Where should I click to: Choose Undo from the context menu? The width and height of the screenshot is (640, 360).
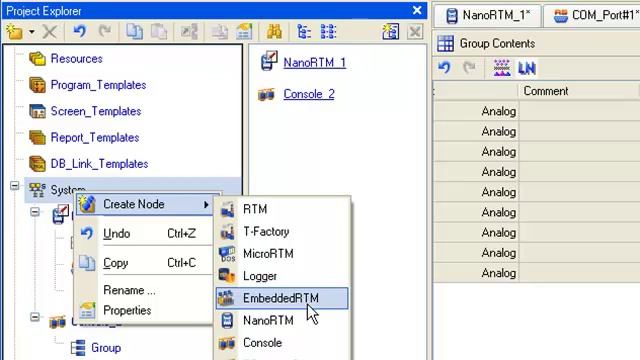click(x=144, y=233)
